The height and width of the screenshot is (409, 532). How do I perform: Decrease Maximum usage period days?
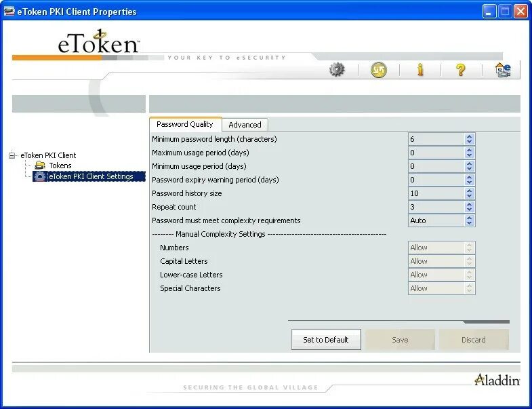469,155
